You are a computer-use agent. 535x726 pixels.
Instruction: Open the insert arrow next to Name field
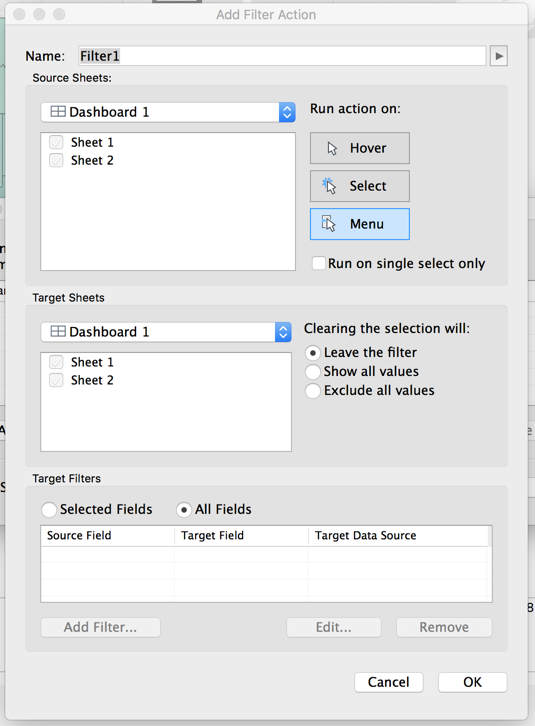coord(499,56)
